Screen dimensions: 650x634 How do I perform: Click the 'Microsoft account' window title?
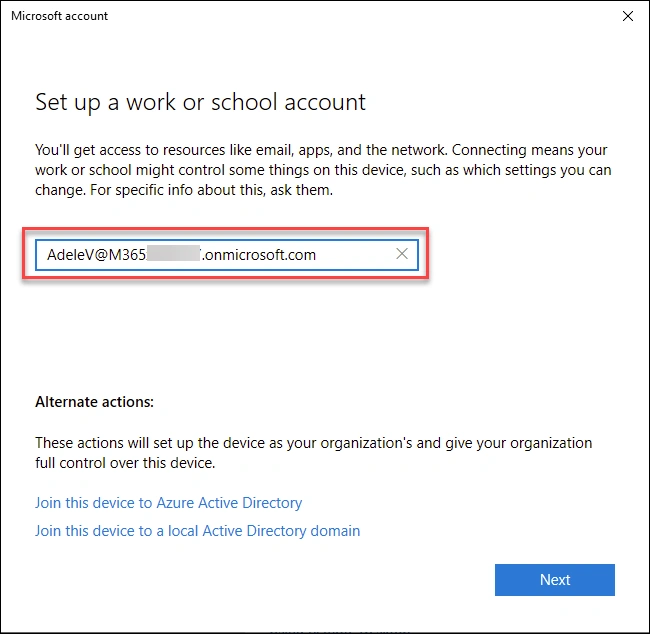[59, 16]
